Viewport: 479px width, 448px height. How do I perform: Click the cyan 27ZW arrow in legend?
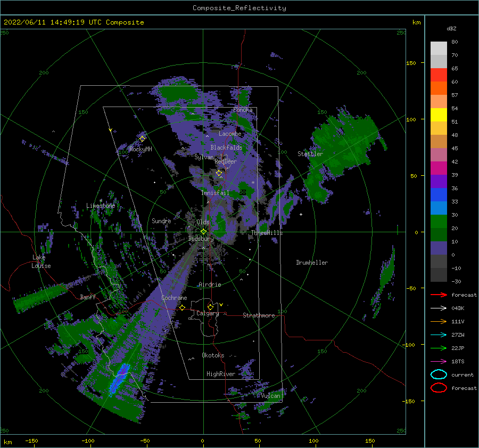tap(439, 335)
